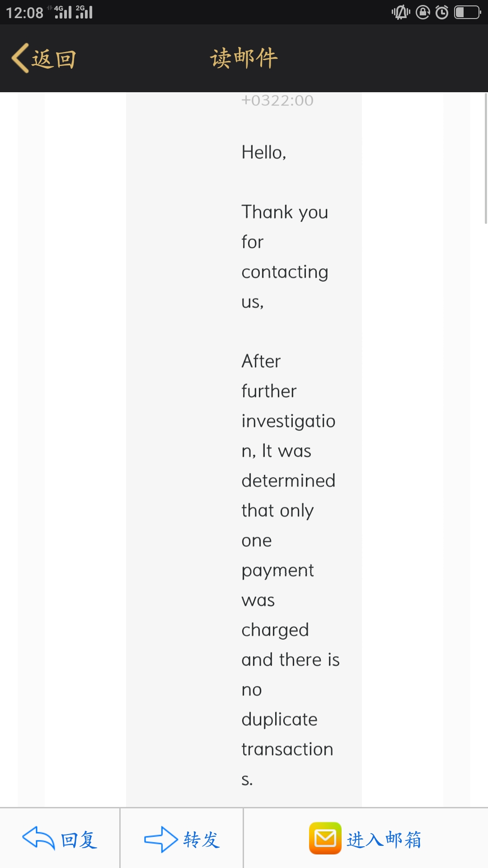Tap the 12:08 clock in status bar
The width and height of the screenshot is (488, 868).
pyautogui.click(x=24, y=13)
